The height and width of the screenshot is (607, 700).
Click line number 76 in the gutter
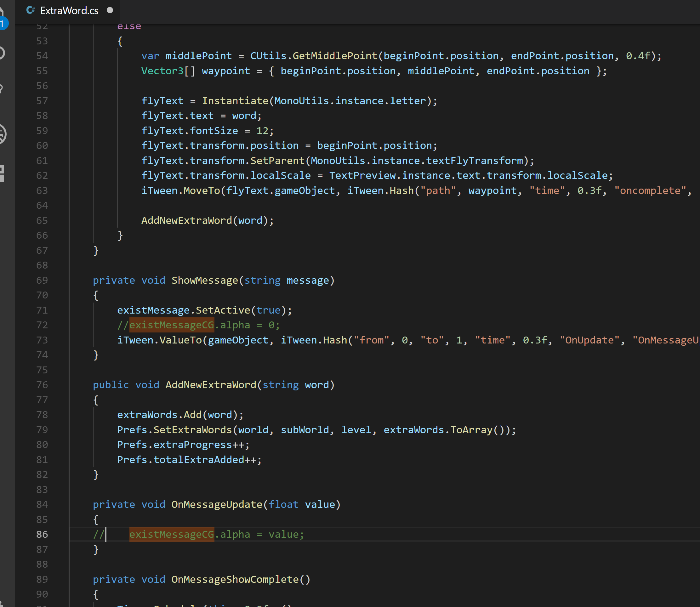click(42, 385)
